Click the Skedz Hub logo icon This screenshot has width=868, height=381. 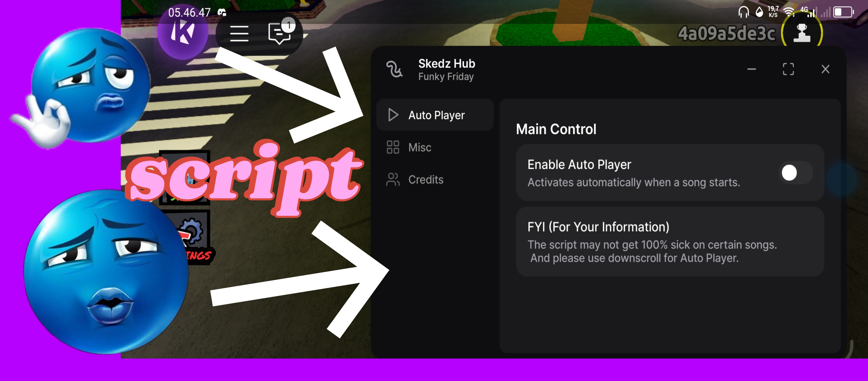[x=394, y=69]
